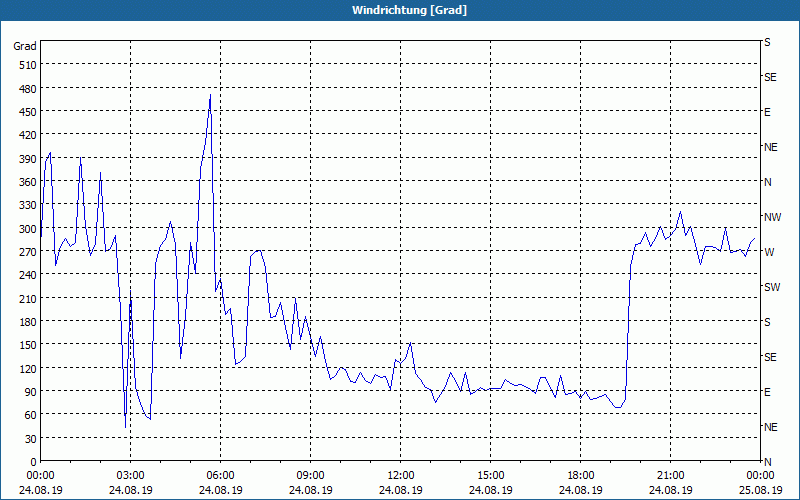The width and height of the screenshot is (800, 500).
Task: Click the NE compass label level with 405
Action: (x=770, y=147)
